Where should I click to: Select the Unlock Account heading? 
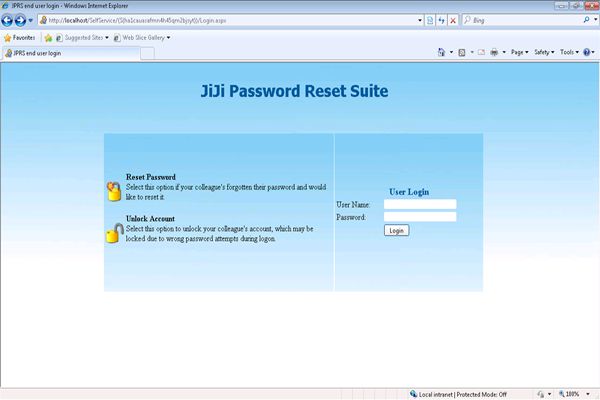pyautogui.click(x=150, y=219)
